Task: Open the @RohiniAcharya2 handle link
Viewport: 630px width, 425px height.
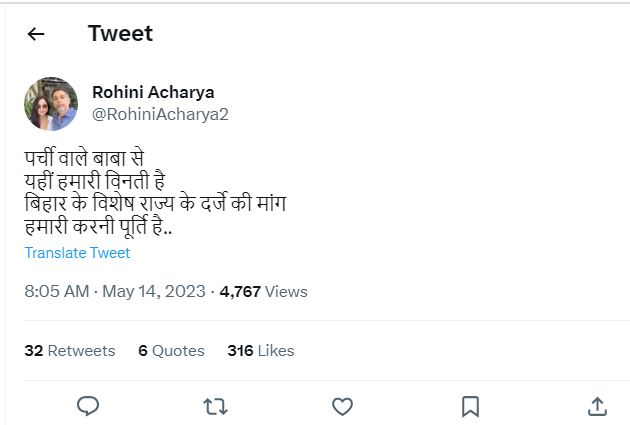Action: click(x=160, y=114)
